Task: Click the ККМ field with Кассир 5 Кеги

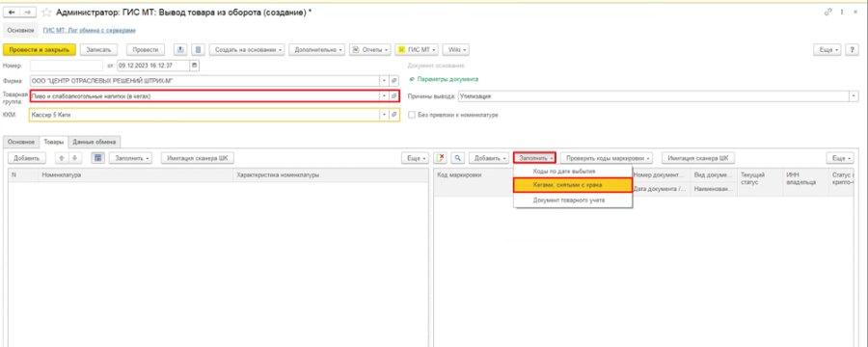Action: point(204,115)
